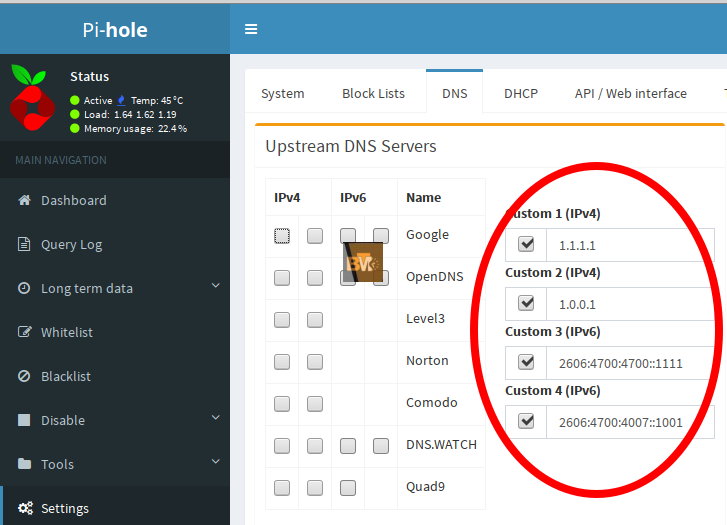Expand the Disable submenu chevron
This screenshot has height=525, width=727.
click(216, 417)
